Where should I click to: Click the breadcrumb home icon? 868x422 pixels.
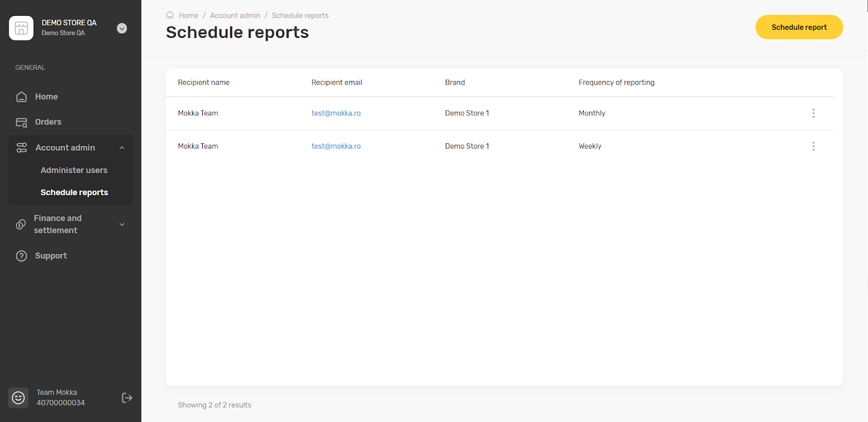(x=170, y=15)
